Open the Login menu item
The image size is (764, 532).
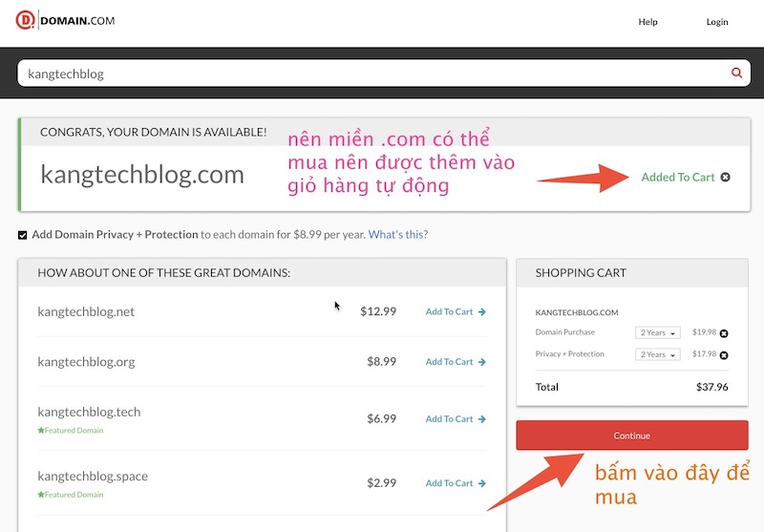716,22
